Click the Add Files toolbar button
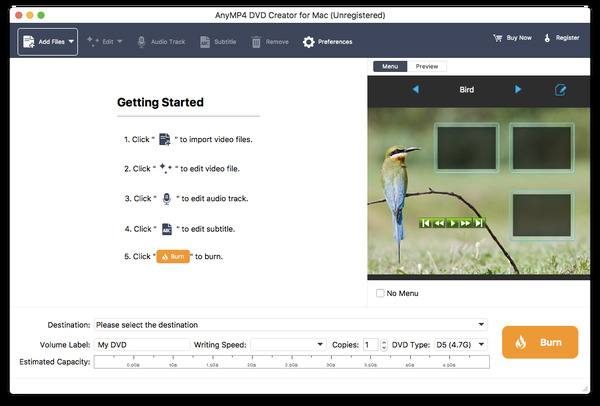The height and width of the screenshot is (406, 600). tap(47, 42)
